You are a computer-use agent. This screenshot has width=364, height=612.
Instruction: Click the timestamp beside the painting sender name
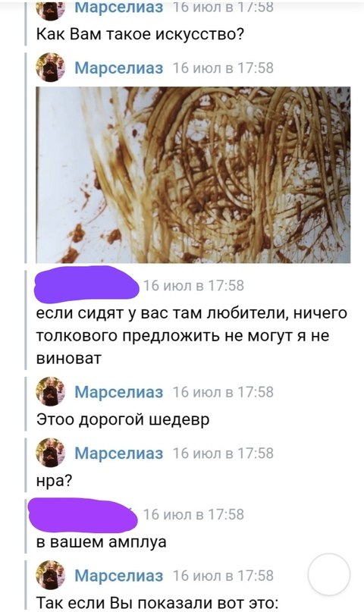click(223, 68)
